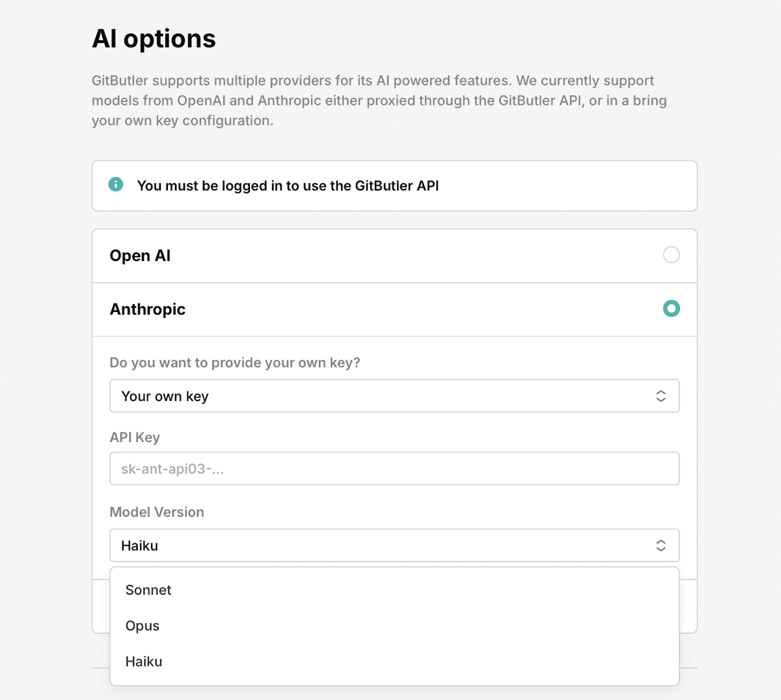Click the teal info icon in the banner
The height and width of the screenshot is (700, 781).
coord(116,184)
